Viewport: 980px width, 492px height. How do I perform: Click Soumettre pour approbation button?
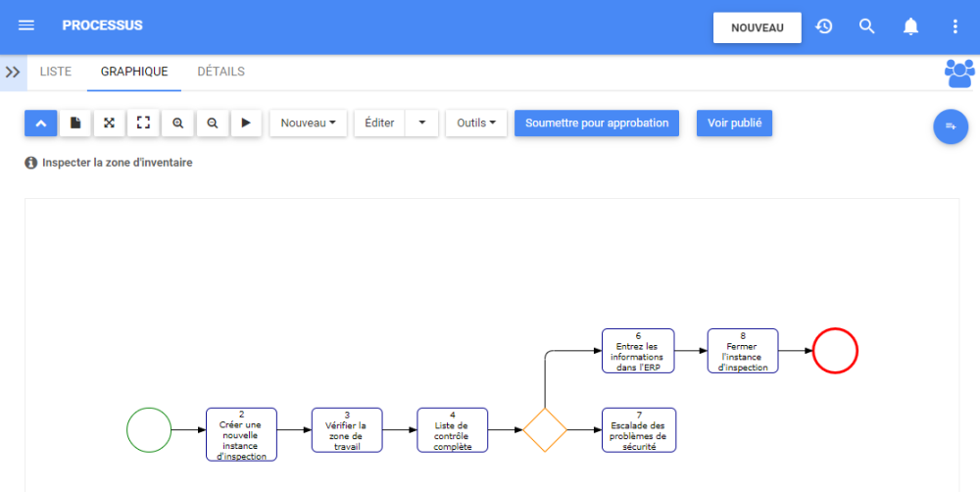click(596, 123)
